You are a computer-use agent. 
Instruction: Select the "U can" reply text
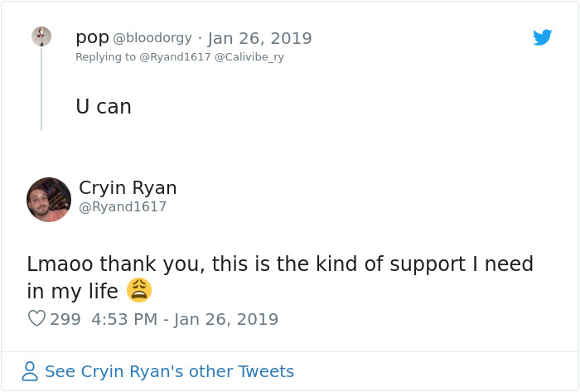pos(104,107)
